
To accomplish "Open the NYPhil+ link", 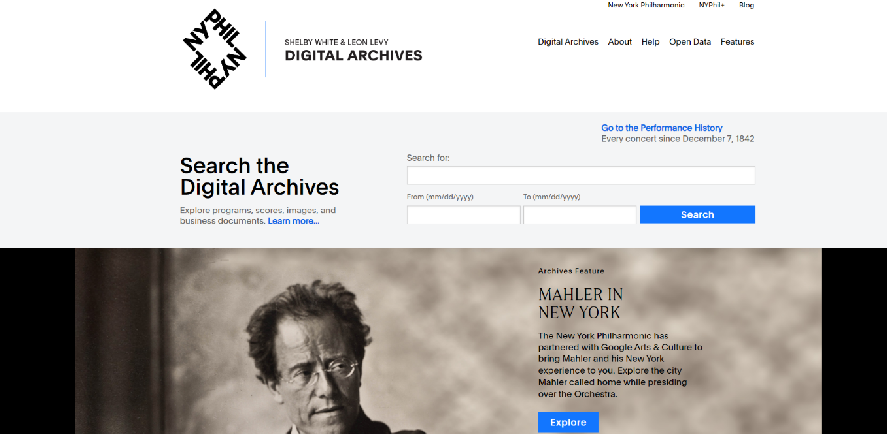I will pyautogui.click(x=712, y=5).
